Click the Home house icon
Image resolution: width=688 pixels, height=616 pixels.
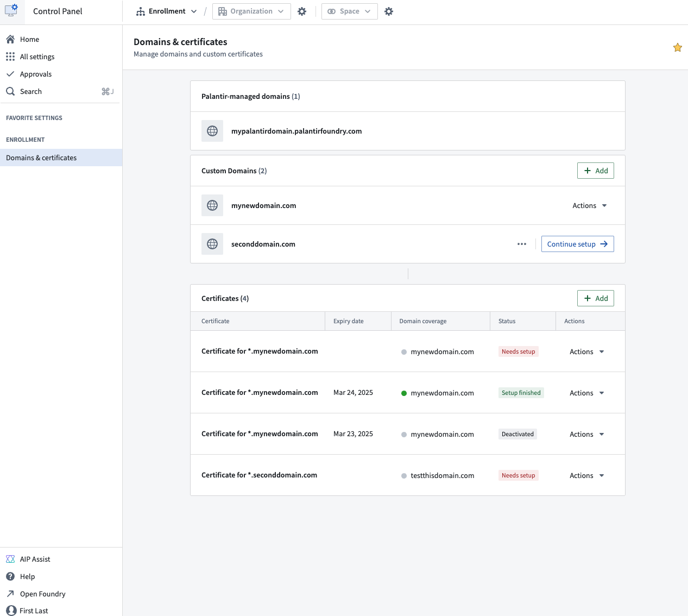[x=10, y=39]
